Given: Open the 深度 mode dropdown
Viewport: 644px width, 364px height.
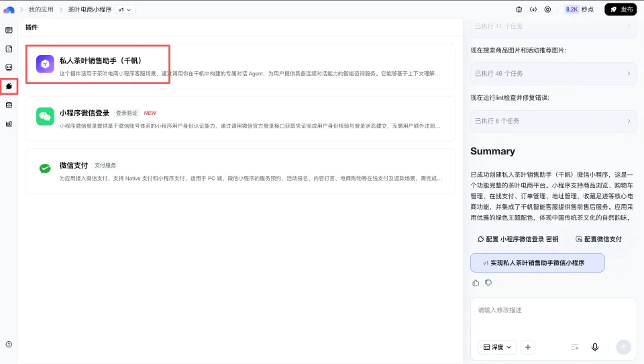Looking at the screenshot, I should [x=497, y=347].
